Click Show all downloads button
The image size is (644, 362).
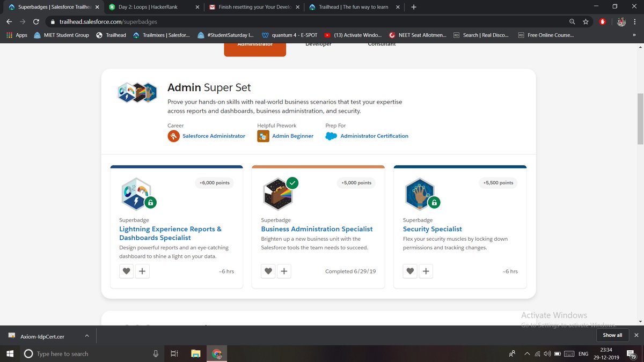(612, 335)
